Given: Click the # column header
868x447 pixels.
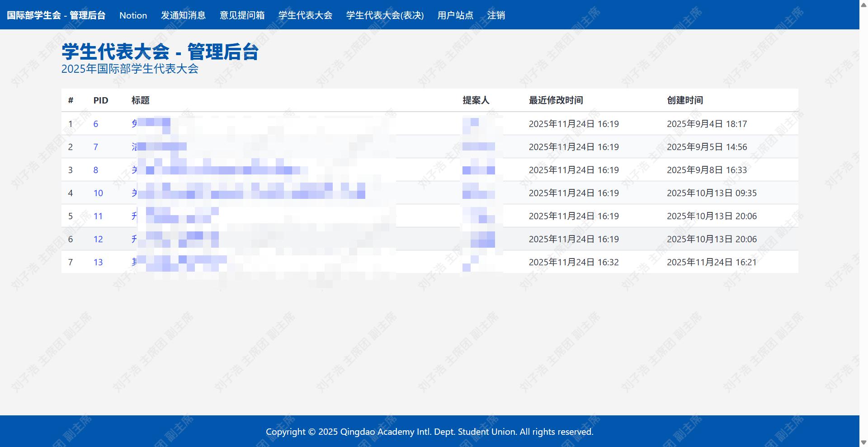Looking at the screenshot, I should click(71, 100).
